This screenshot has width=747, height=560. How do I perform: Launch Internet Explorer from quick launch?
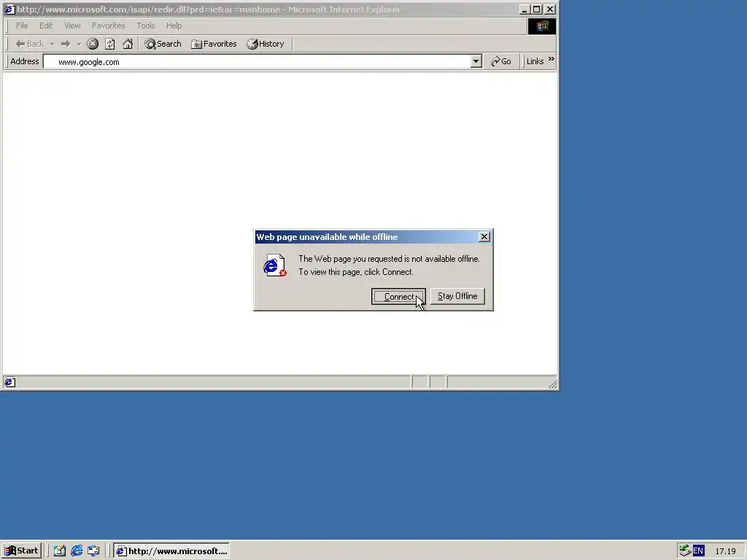coord(77,551)
